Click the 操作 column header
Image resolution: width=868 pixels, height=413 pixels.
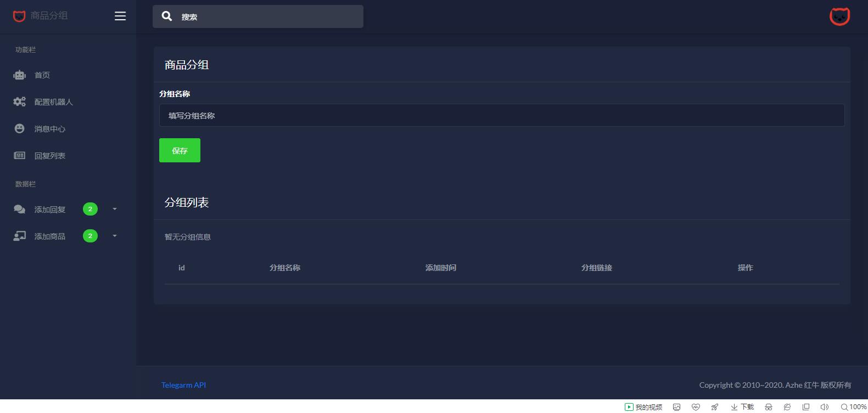point(746,268)
